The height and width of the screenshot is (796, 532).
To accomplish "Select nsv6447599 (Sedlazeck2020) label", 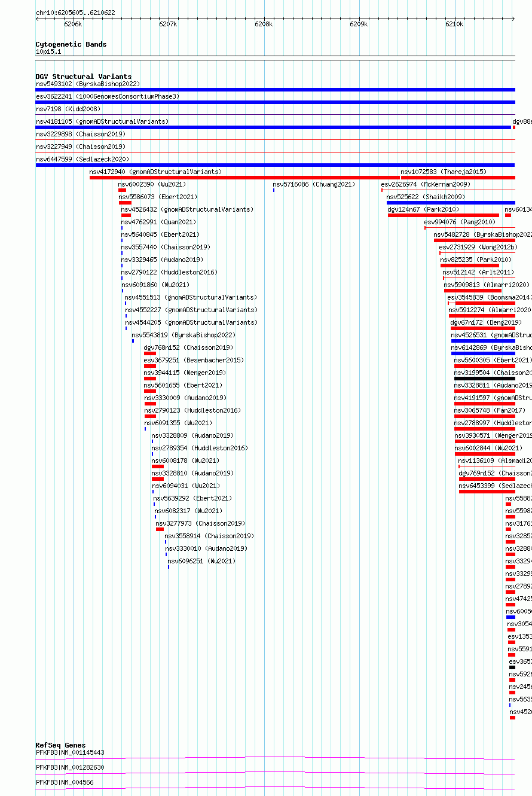I will pyautogui.click(x=82, y=160).
